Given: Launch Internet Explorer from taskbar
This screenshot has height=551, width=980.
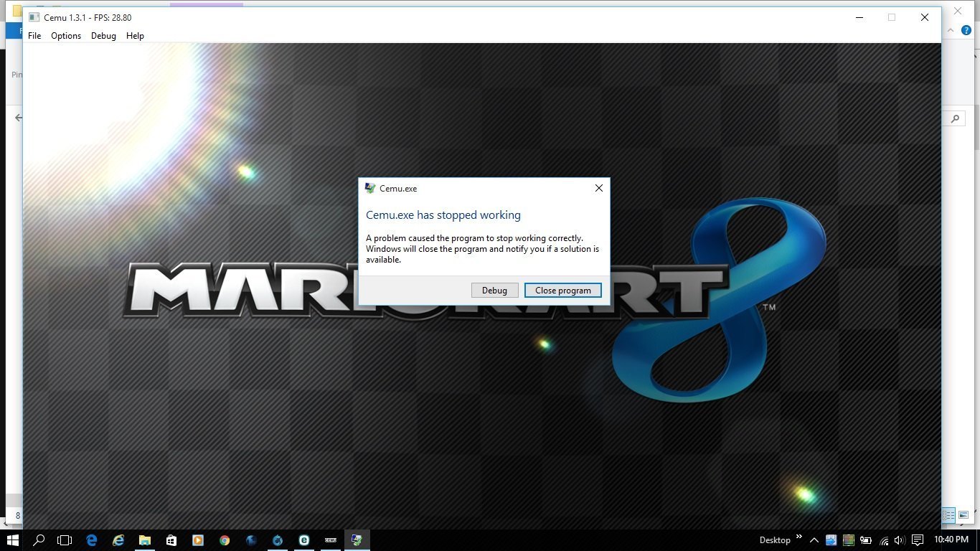Looking at the screenshot, I should click(118, 540).
